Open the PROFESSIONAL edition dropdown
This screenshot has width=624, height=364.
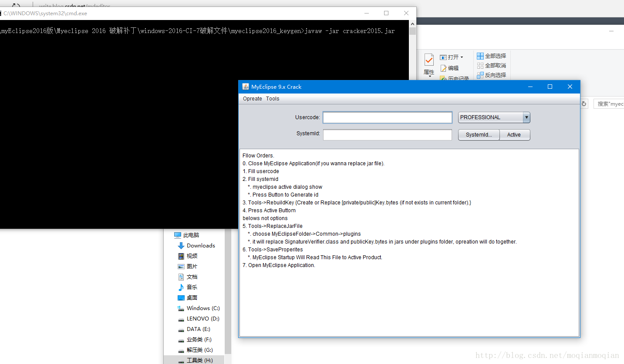(494, 117)
